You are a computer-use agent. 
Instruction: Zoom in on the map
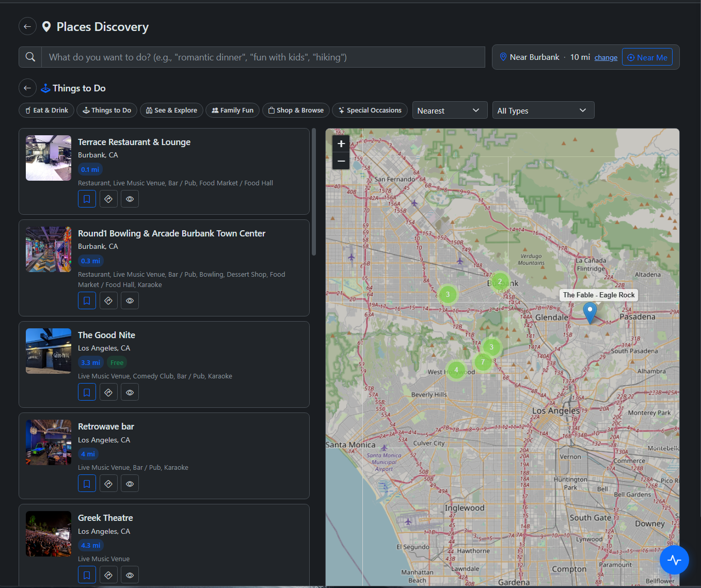point(341,144)
